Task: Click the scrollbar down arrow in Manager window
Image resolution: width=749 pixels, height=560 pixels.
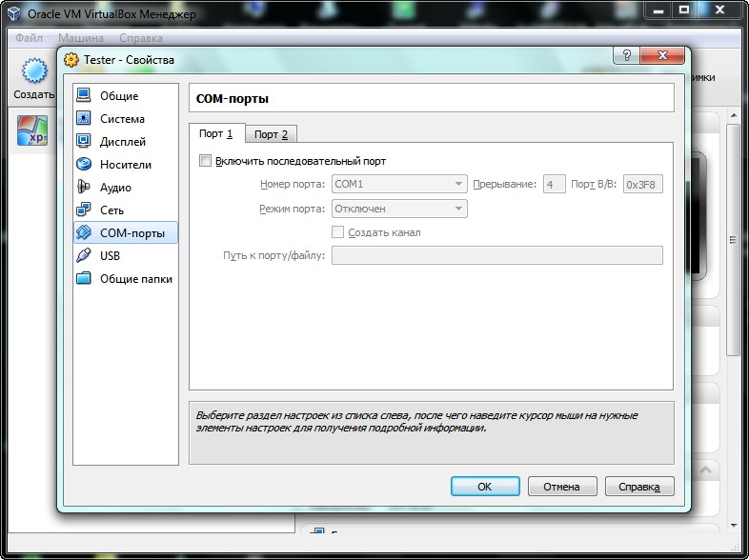Action: 733,526
